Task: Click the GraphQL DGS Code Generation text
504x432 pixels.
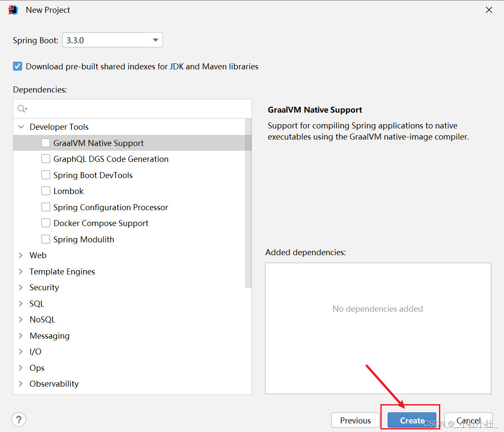Action: tap(111, 159)
